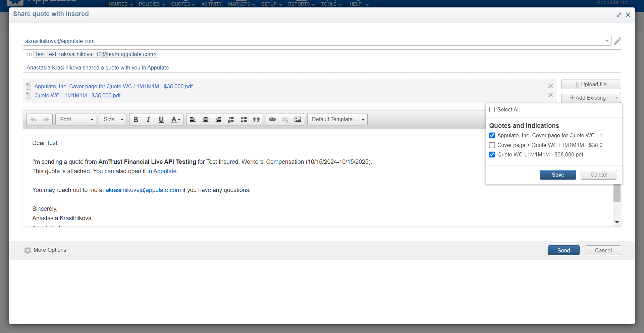Center align the email text

click(x=206, y=120)
